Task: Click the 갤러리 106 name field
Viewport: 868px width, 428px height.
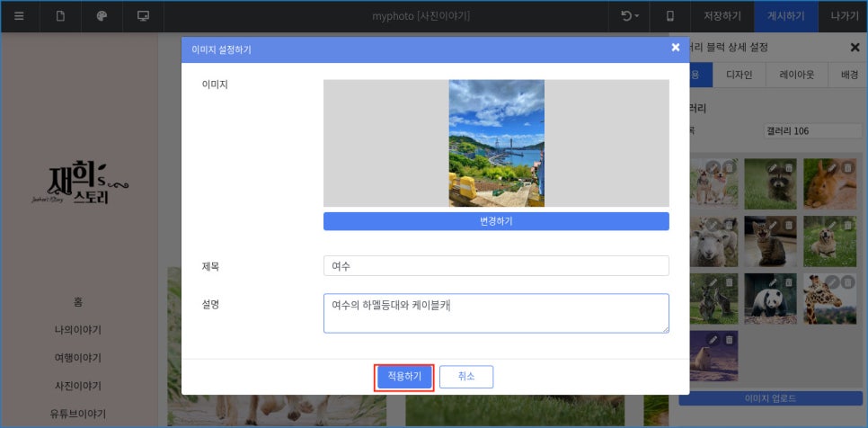Action: click(812, 131)
